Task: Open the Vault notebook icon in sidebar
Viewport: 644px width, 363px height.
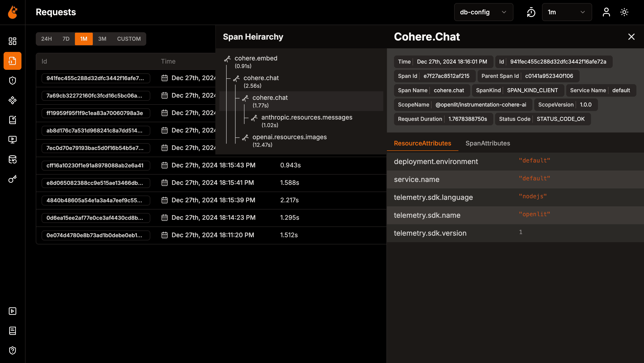Action: click(x=12, y=120)
